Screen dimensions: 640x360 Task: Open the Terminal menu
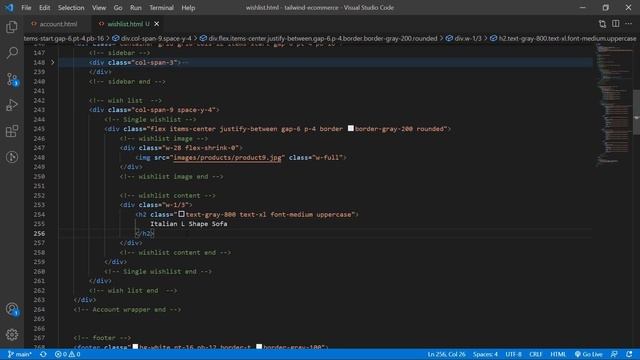[x=161, y=8]
